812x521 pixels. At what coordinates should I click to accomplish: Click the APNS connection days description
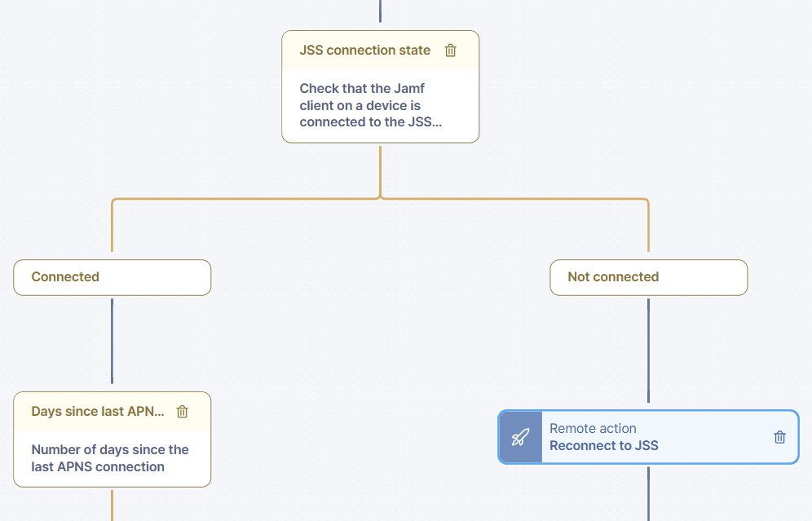(x=110, y=458)
